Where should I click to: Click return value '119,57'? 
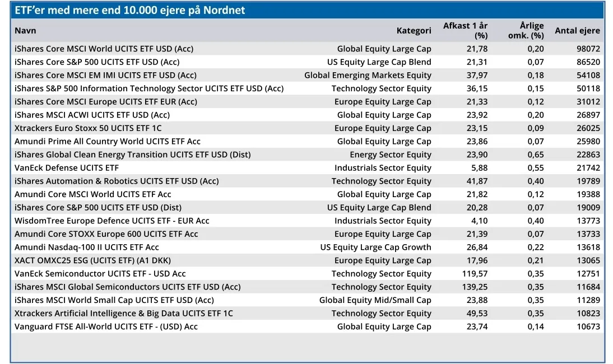point(475,274)
